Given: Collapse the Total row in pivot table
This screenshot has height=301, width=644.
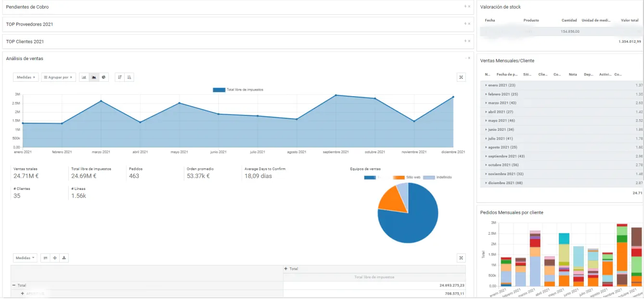Looking at the screenshot, I should (14, 285).
